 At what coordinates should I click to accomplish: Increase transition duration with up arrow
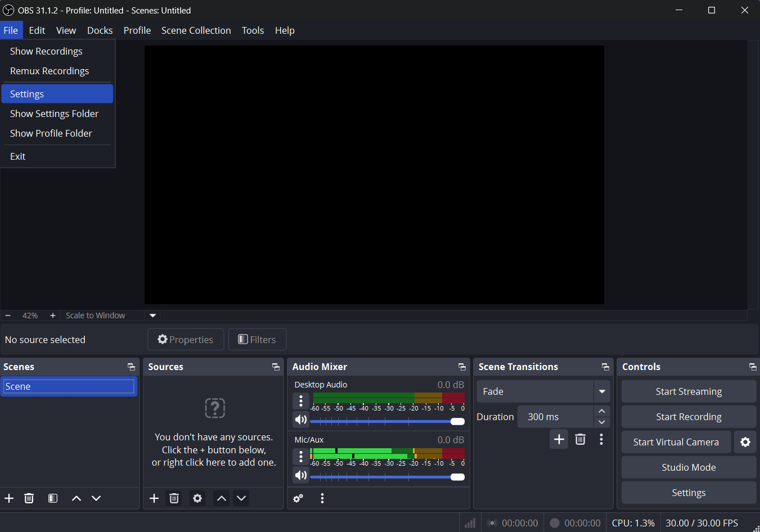tap(602, 411)
